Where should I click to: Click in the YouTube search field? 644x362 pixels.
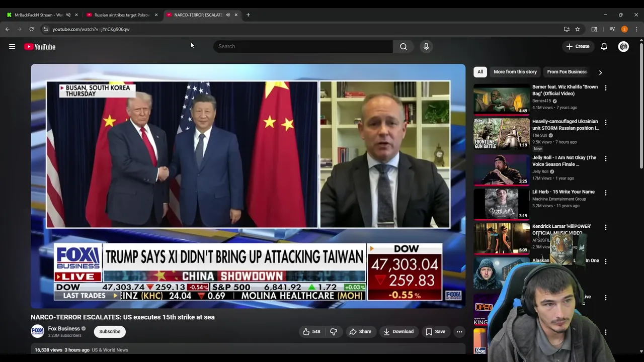[303, 46]
